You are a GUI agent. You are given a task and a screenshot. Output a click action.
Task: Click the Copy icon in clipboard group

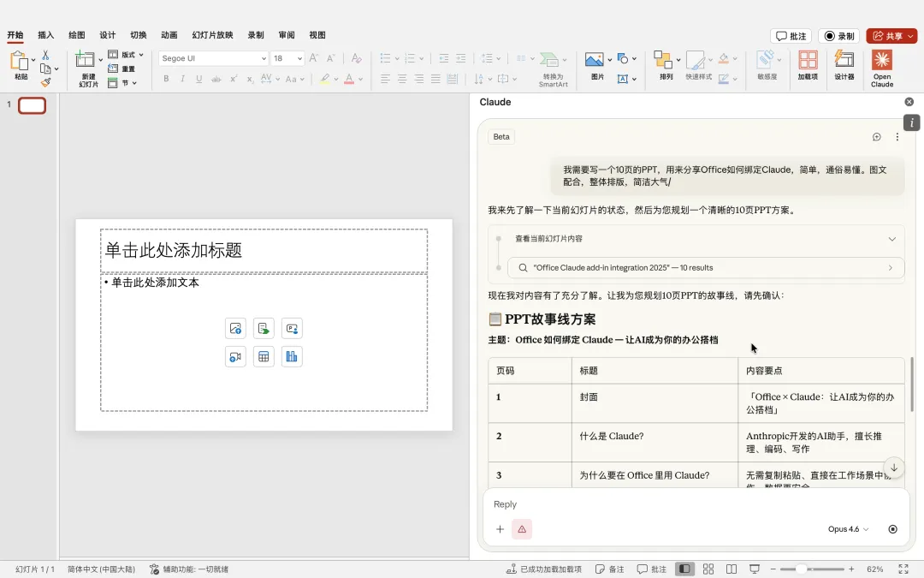click(x=45, y=69)
